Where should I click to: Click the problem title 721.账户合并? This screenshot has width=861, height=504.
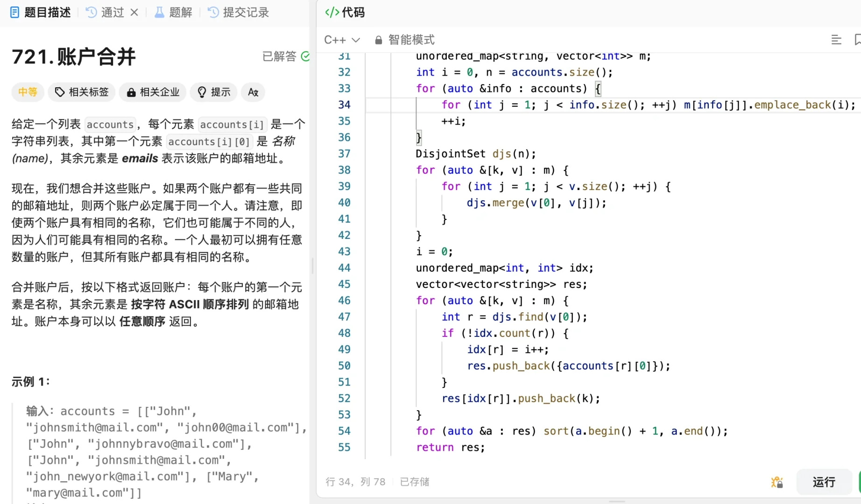click(74, 56)
